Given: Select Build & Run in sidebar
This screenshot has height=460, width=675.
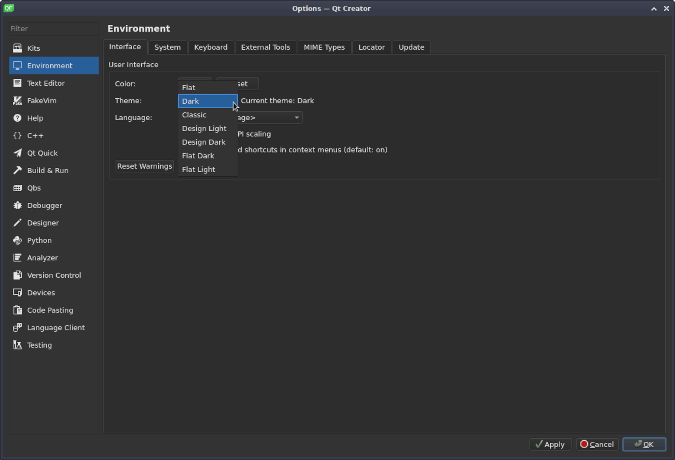Looking at the screenshot, I should click(x=47, y=170).
